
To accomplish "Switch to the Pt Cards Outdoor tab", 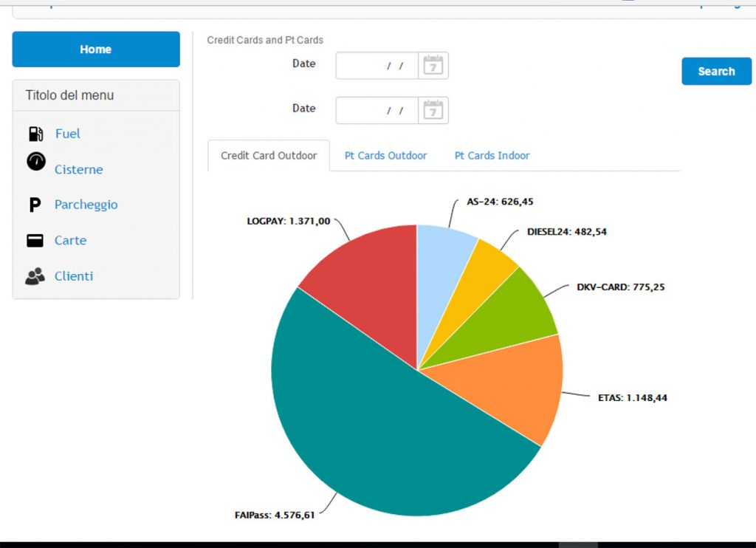I will [385, 156].
